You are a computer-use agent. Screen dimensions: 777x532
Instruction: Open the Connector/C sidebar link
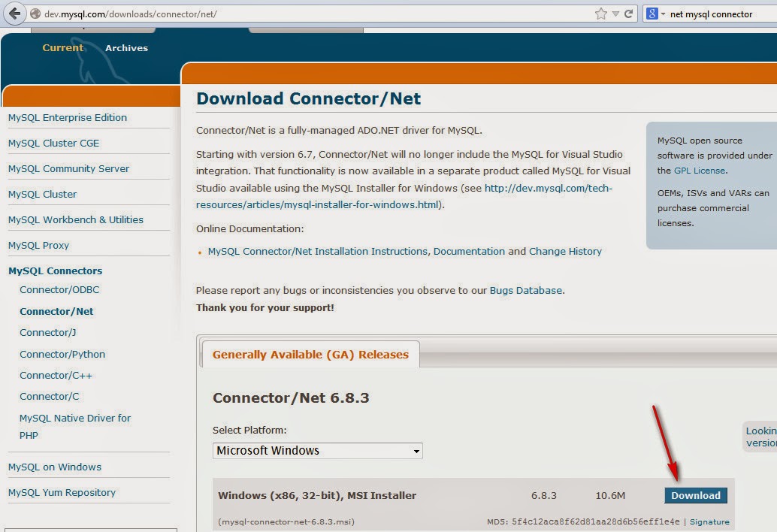[x=49, y=396]
